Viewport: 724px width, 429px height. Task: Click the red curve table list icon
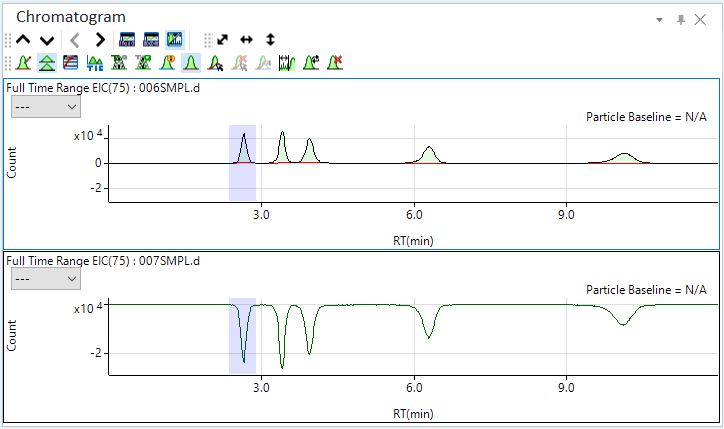[71, 63]
